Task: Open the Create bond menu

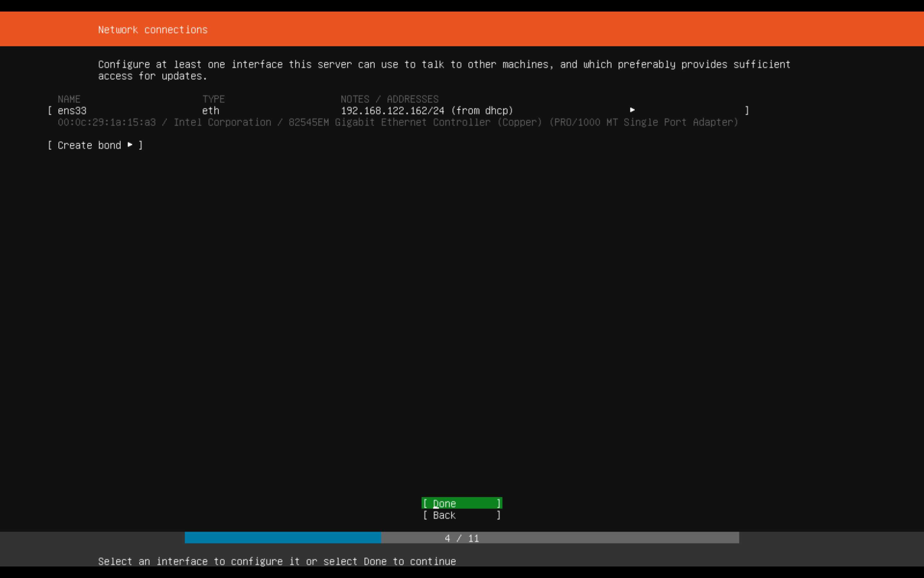Action: pyautogui.click(x=95, y=145)
